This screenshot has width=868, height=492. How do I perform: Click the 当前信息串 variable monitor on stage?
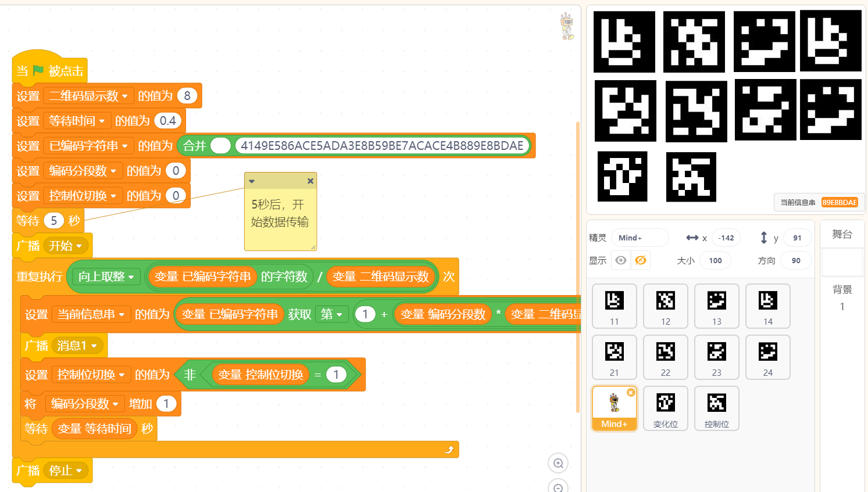[x=819, y=202]
